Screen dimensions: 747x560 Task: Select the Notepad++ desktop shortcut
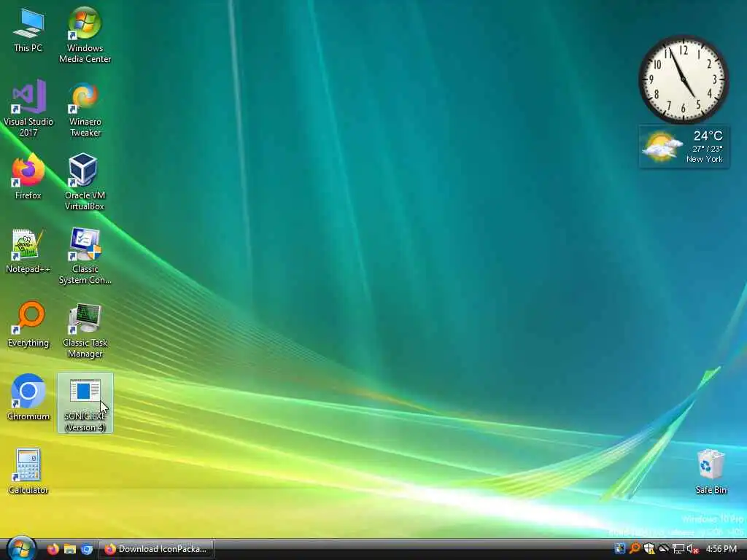point(28,251)
